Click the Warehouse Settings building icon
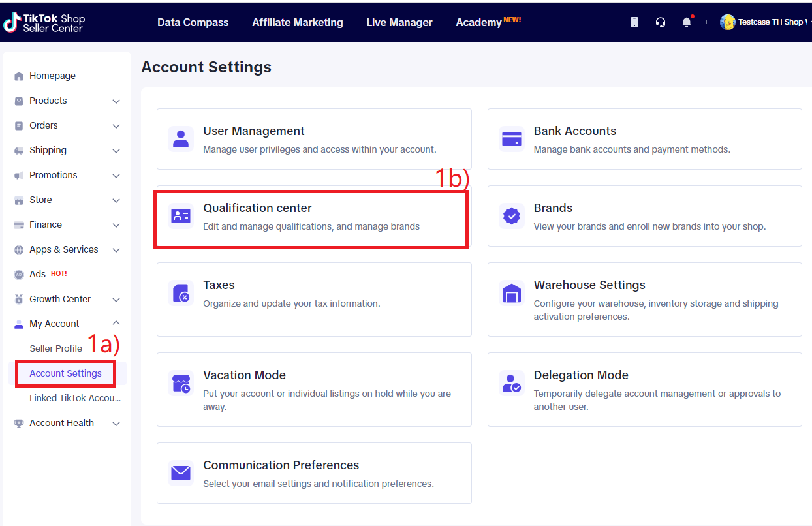The width and height of the screenshot is (812, 526). (x=512, y=293)
